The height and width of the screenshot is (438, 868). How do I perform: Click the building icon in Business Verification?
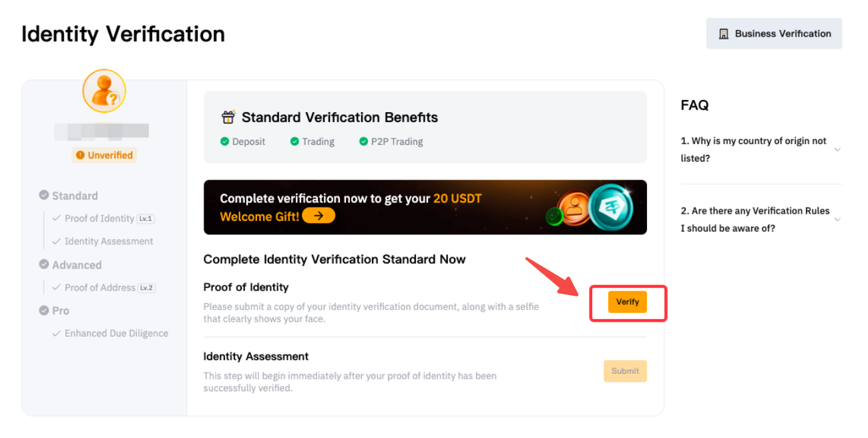tap(724, 34)
